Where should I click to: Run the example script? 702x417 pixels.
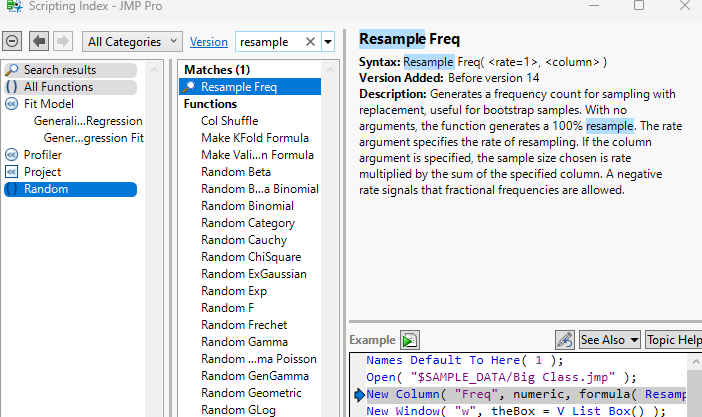click(x=410, y=340)
